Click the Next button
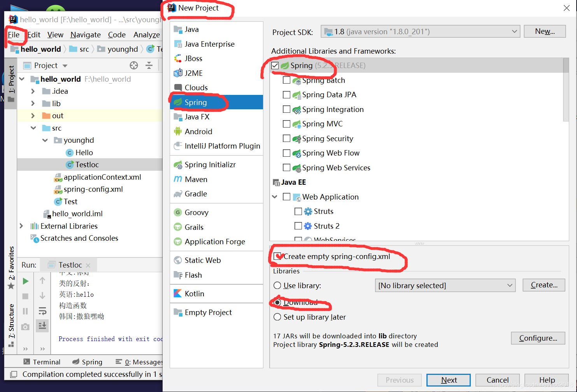Image resolution: width=577 pixels, height=392 pixels. tap(449, 380)
